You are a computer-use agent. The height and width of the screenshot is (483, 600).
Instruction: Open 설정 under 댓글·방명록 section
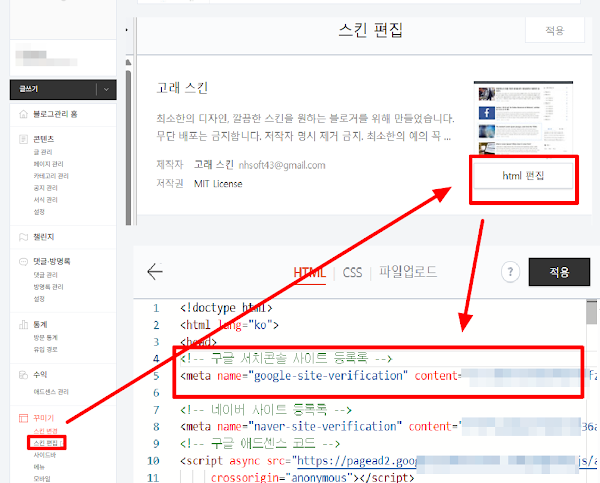39,299
